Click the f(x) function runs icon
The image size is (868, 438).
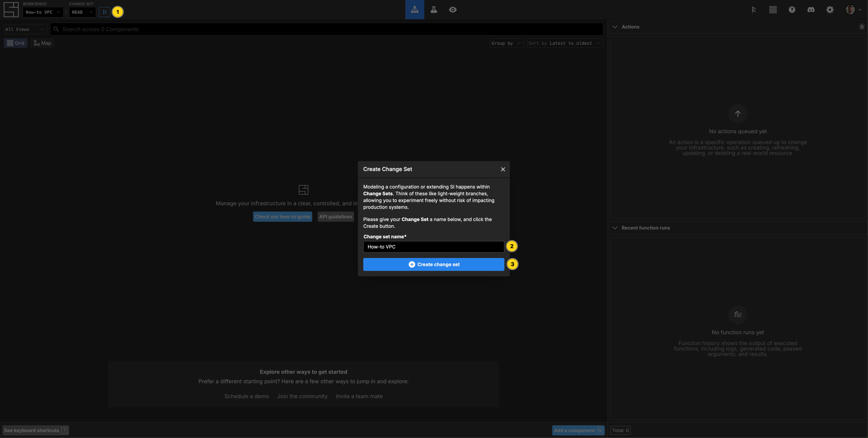click(x=738, y=315)
